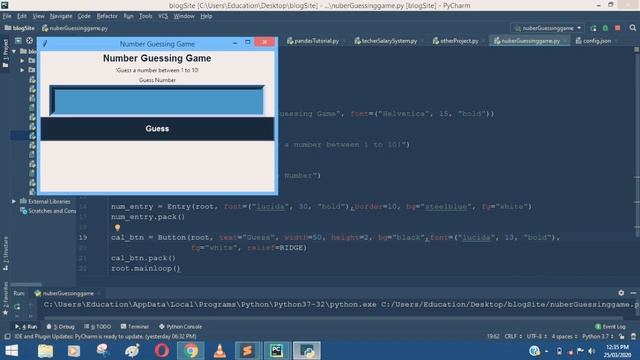The image size is (640, 360).
Task: Click the inspector hector icon in status bar
Action: coord(633,336)
